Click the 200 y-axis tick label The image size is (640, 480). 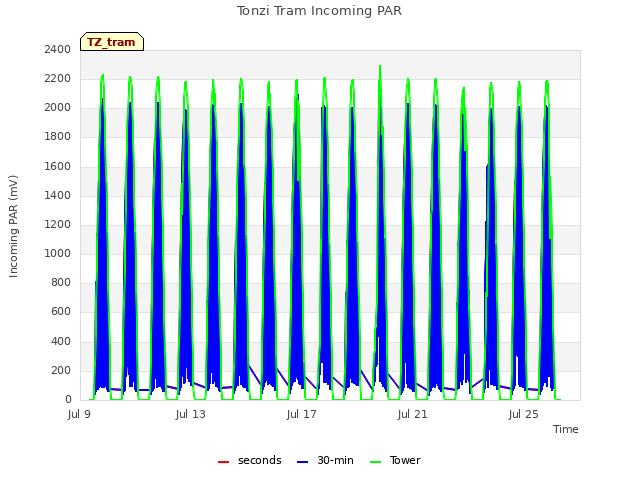pos(61,371)
